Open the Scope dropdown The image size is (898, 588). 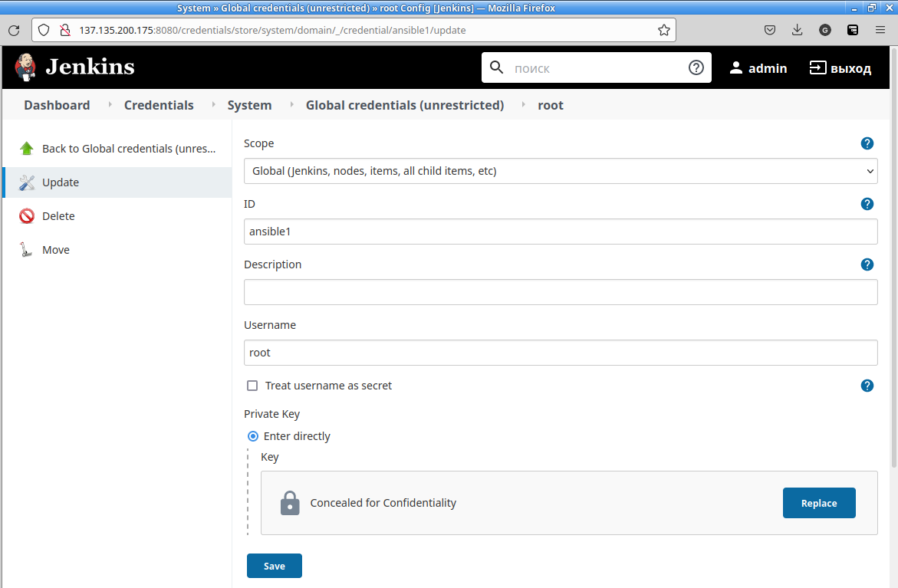pyautogui.click(x=561, y=171)
